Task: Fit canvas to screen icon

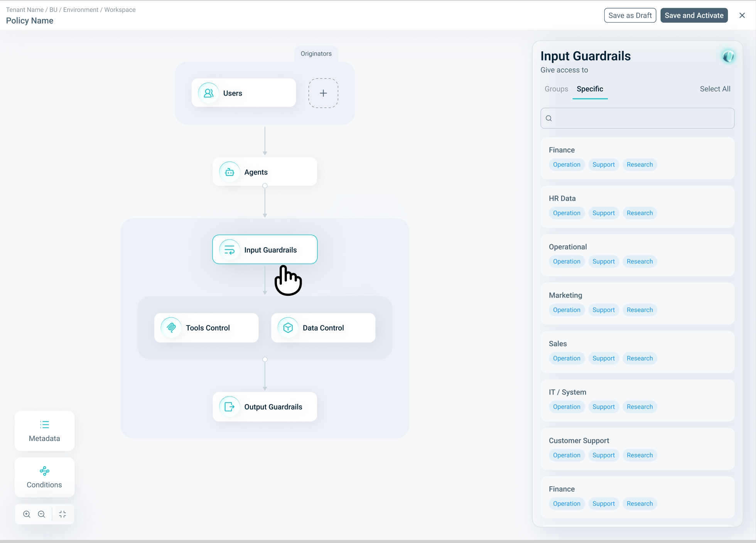Action: coord(62,514)
